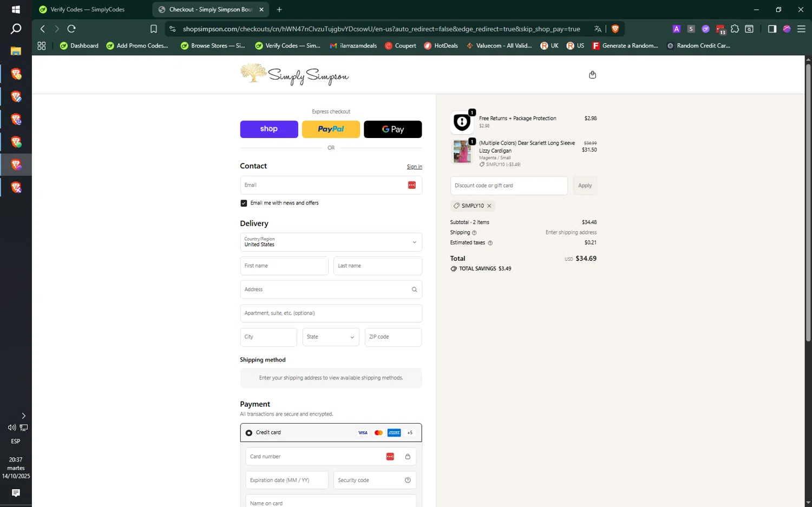Click the Apply discount button
Screen dimensions: 812x507
point(585,186)
